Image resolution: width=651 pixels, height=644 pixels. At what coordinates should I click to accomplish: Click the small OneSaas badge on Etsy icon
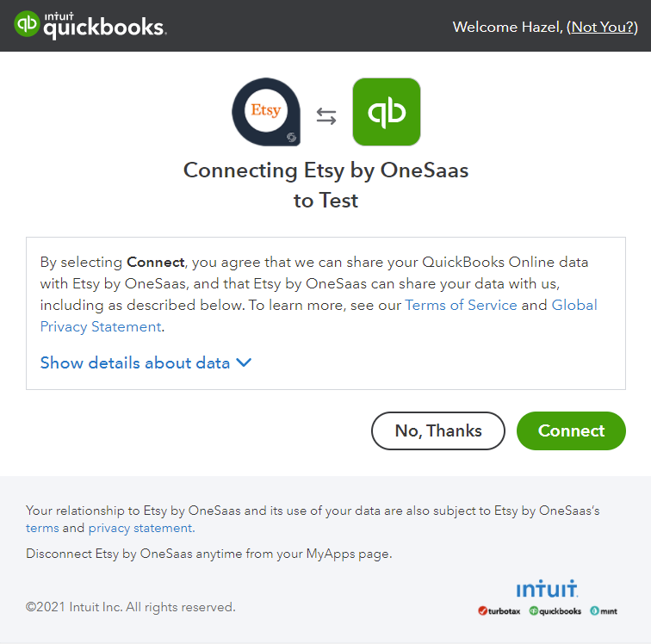291,137
